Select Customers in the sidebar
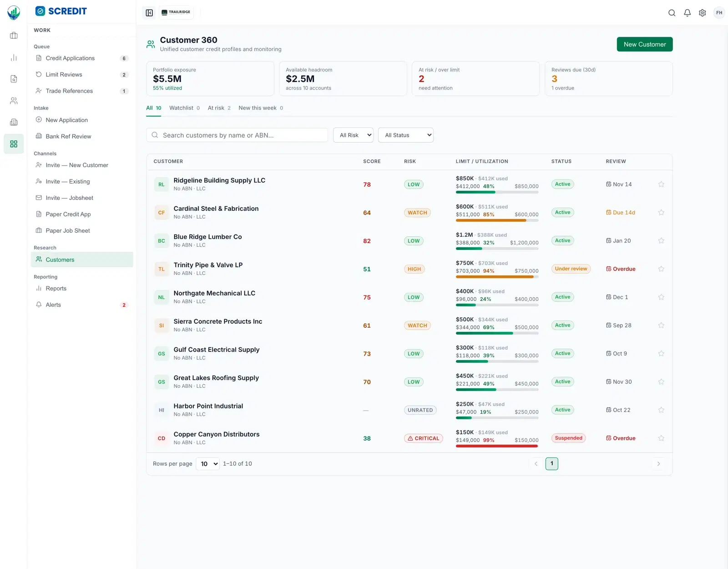 [x=82, y=259]
